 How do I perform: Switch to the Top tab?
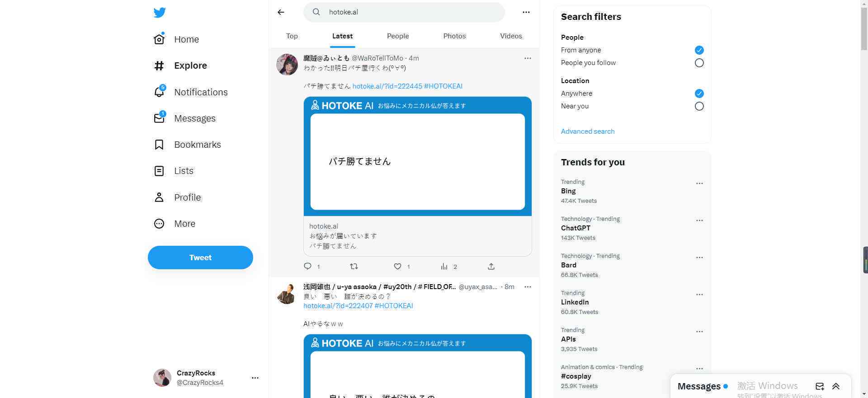click(292, 36)
